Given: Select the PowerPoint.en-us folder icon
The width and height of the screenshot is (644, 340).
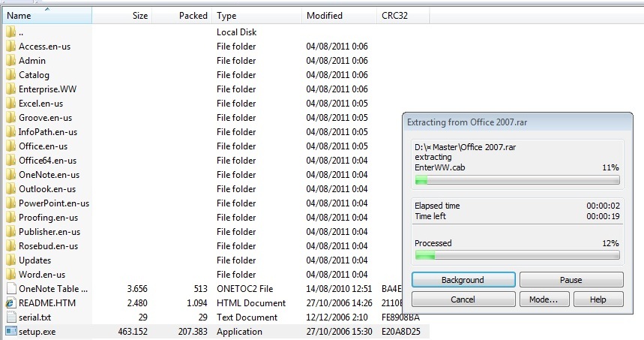Looking at the screenshot, I should (x=11, y=203).
